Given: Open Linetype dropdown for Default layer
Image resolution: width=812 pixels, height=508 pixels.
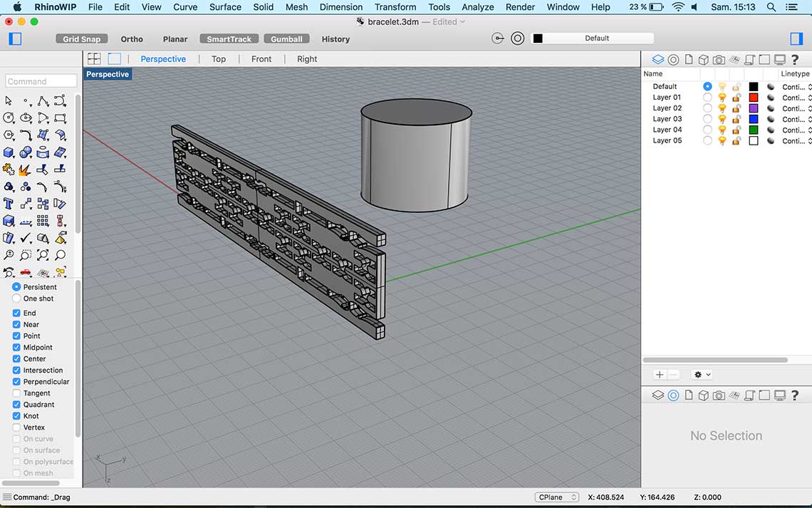Looking at the screenshot, I should 796,87.
